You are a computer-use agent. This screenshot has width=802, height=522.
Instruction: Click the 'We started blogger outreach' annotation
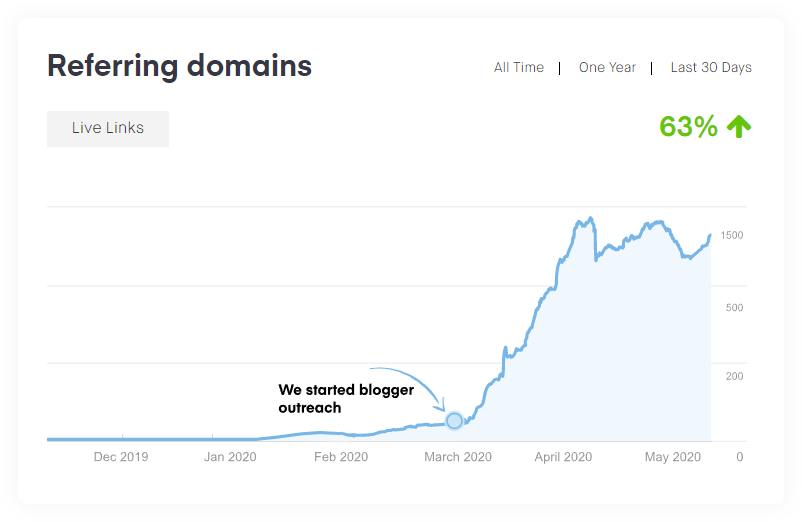[346, 398]
